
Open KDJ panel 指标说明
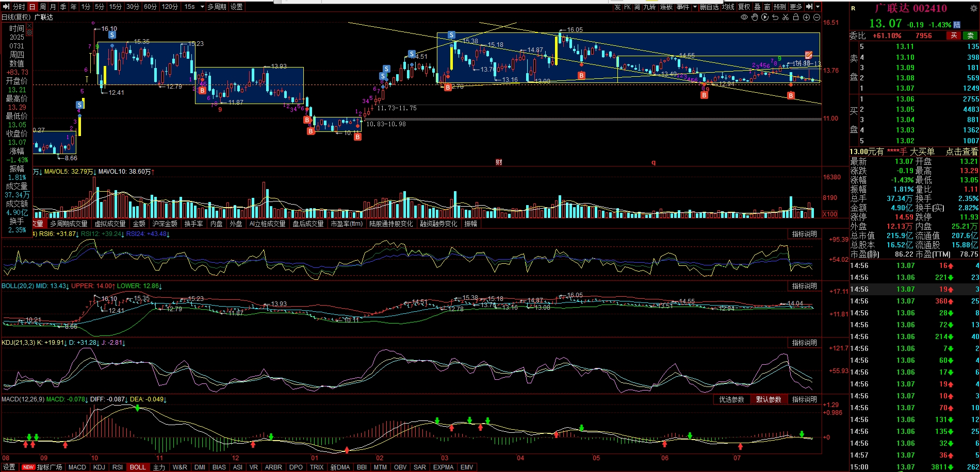click(x=805, y=343)
